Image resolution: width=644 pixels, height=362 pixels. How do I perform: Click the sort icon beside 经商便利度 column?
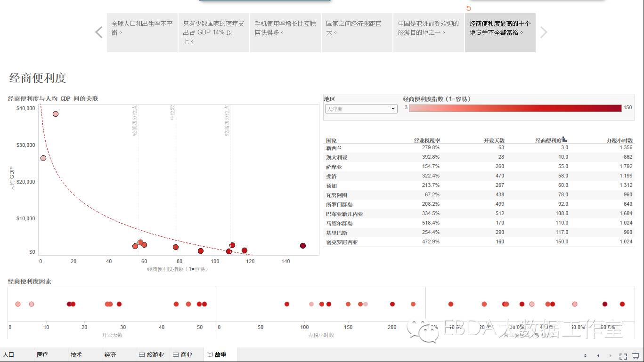point(565,140)
